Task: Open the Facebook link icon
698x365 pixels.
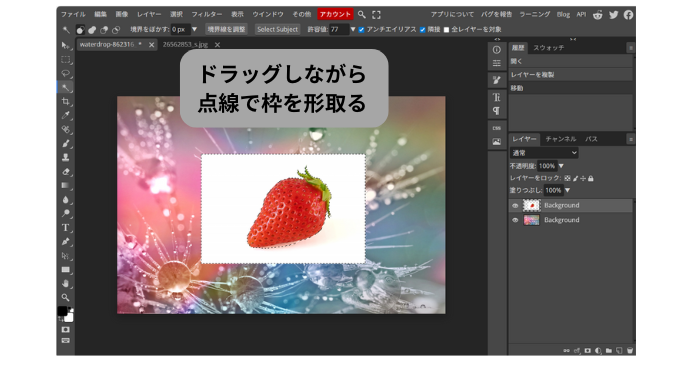Action: point(628,15)
